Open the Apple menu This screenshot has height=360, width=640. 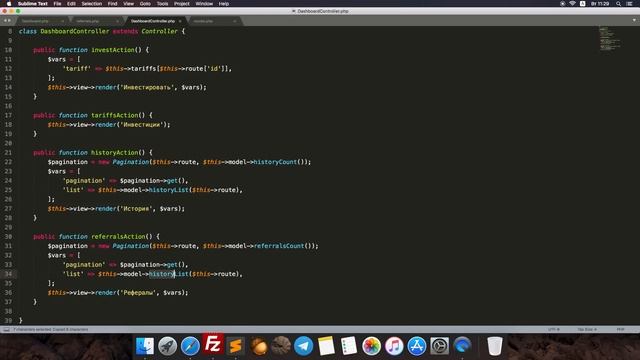coord(9,4)
